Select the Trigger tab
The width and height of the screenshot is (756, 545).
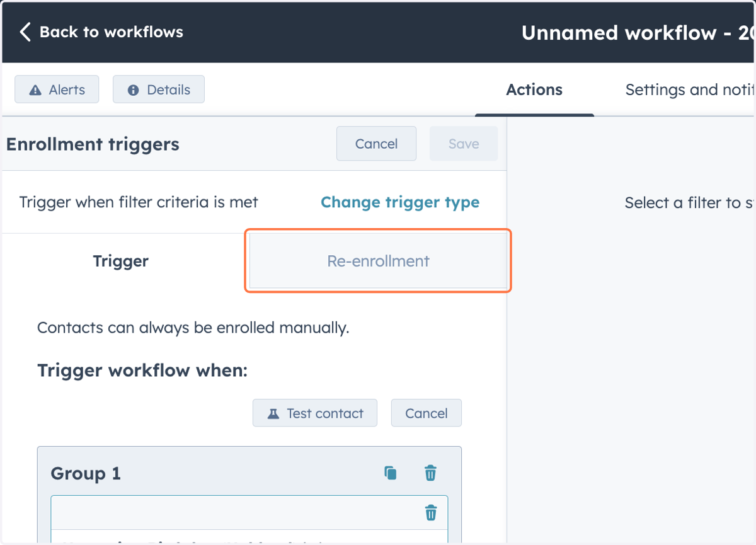[x=121, y=261]
